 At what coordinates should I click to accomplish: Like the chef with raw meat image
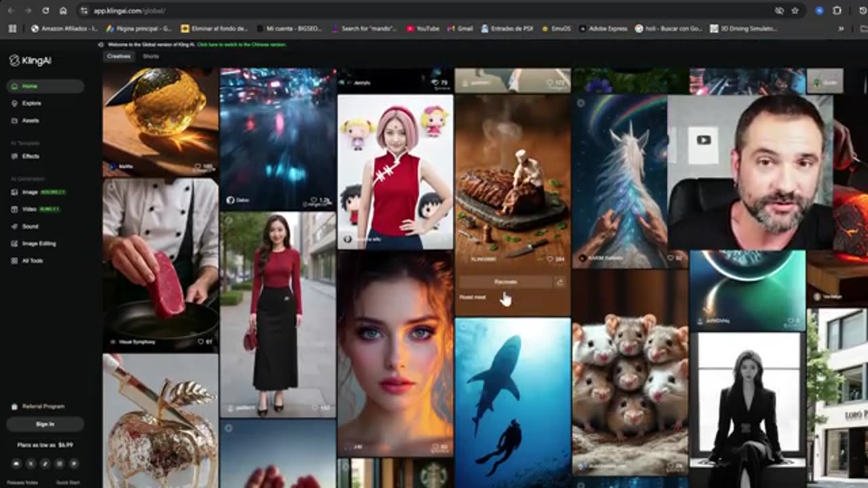point(201,342)
